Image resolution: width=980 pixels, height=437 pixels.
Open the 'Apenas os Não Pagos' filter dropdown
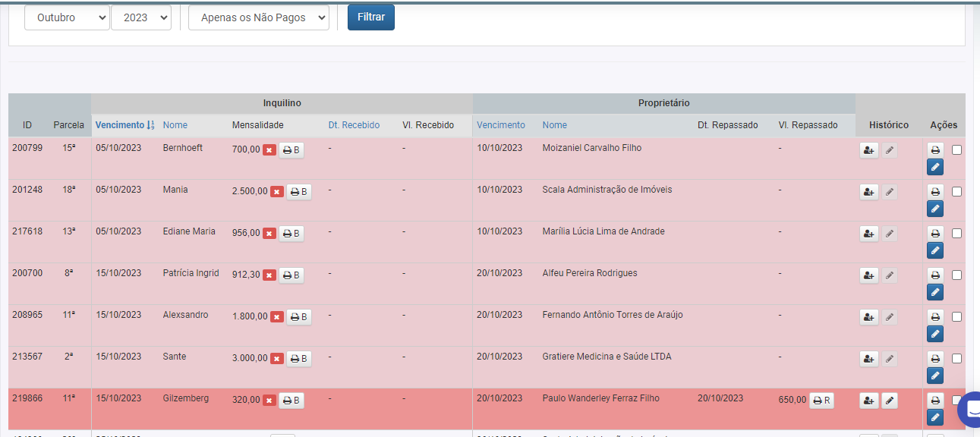point(259,17)
